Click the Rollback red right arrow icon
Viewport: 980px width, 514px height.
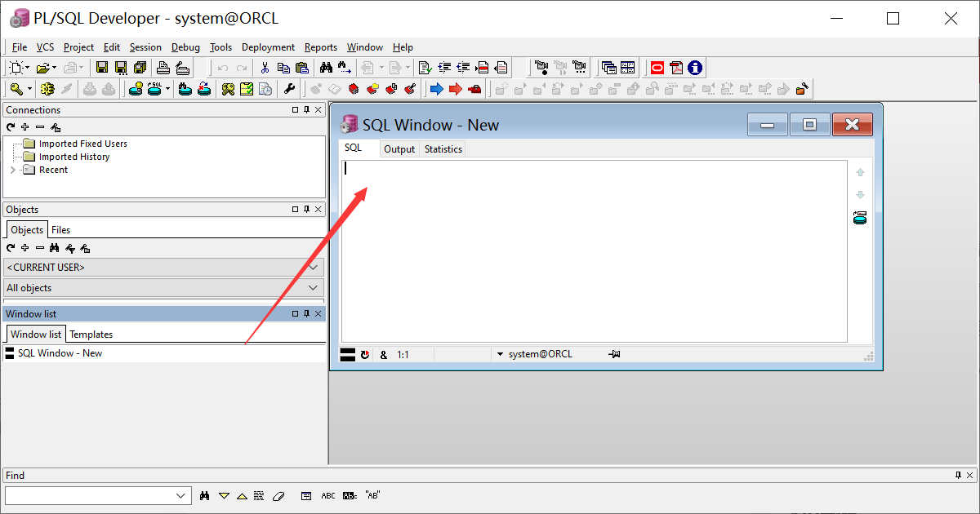pos(456,89)
